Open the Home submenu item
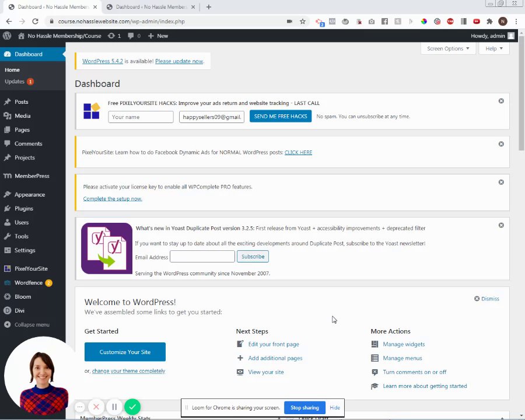525x420 pixels. (x=12, y=70)
